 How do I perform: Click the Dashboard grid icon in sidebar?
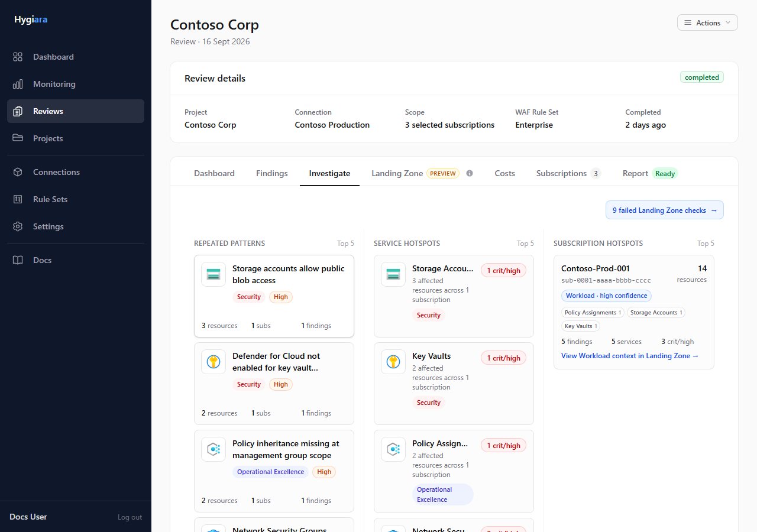click(18, 57)
